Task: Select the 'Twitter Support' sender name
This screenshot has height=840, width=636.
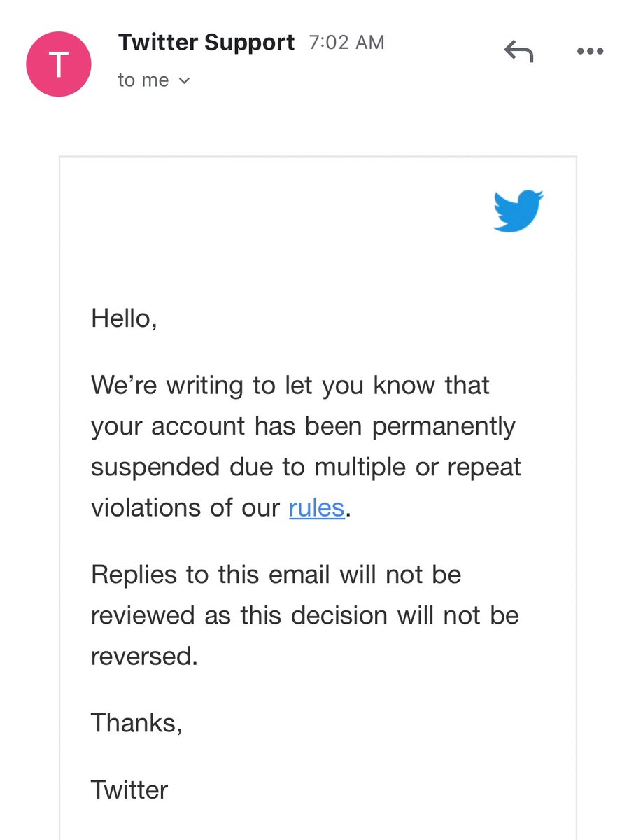Action: (x=206, y=43)
